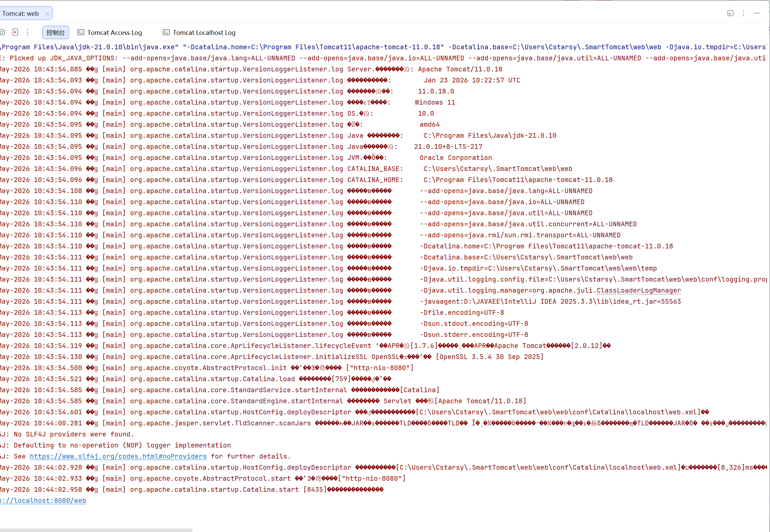770x532 pixels.
Task: Click the "[OpenSSL 3.5.4 30 Sep 2025]" text
Action: [489, 357]
